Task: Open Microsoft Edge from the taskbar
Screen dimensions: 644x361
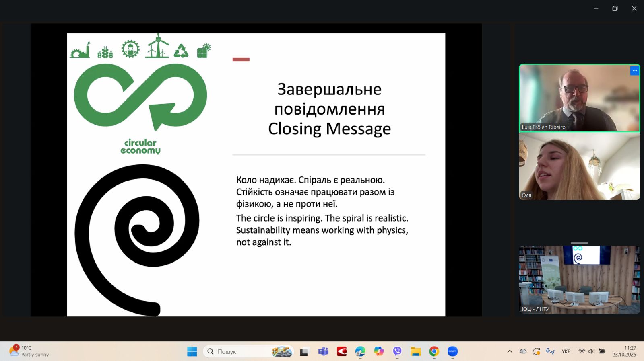Action: 360,351
